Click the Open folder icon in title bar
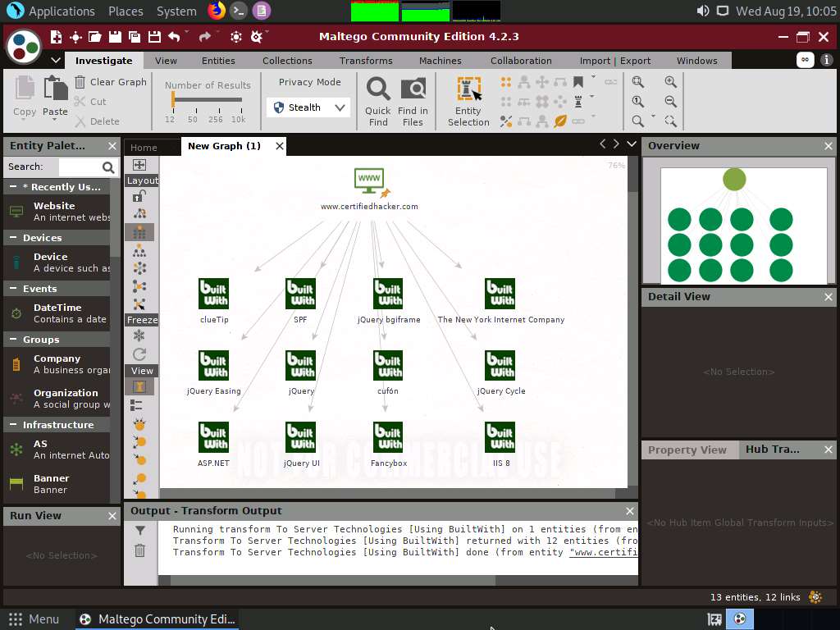The image size is (840, 630). pyautogui.click(x=95, y=36)
